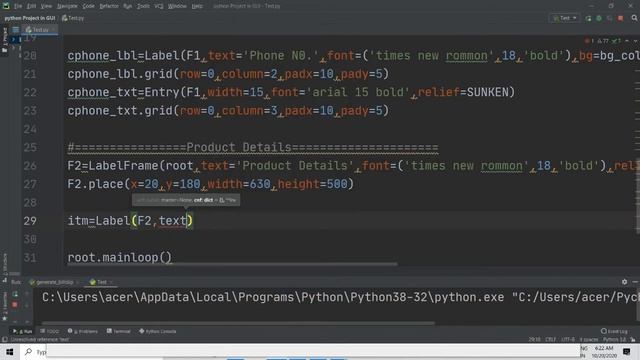Click the green Rerun icon in Run panel
This screenshot has height=360, width=640.
coord(15,294)
